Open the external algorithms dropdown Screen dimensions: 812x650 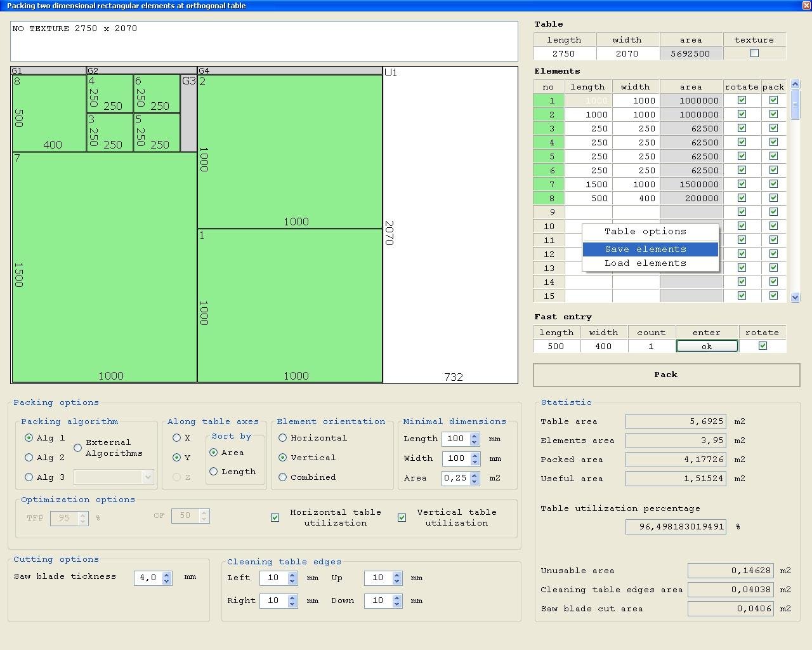click(148, 477)
